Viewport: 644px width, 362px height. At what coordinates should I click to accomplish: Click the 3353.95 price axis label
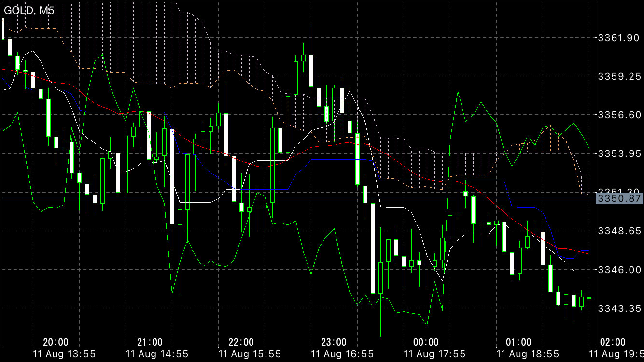(x=618, y=153)
